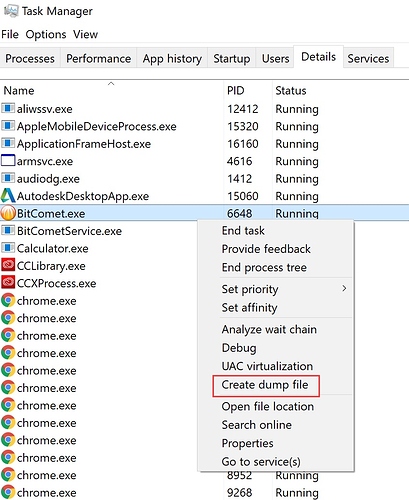Viewport: 409px width, 500px height.
Task: Open the Services tab
Action: pos(368,58)
